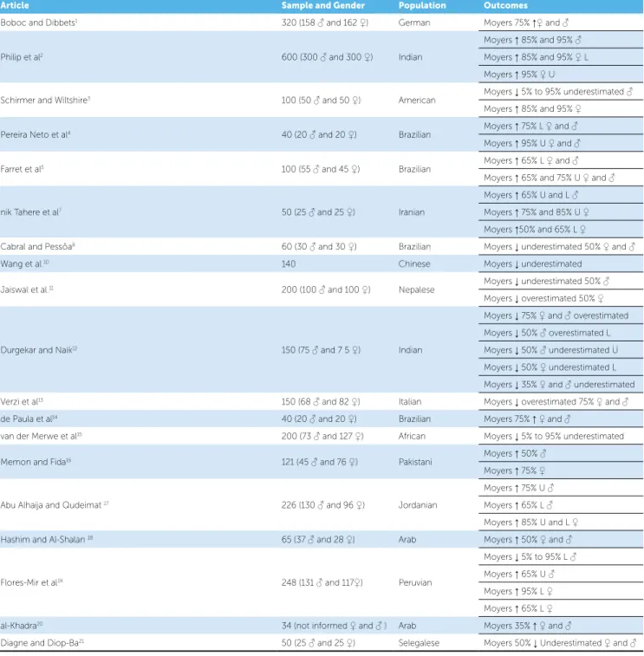
Task: Click the outcome 'Moyers ↑ 65% U and L ♂'
Action: [531, 195]
